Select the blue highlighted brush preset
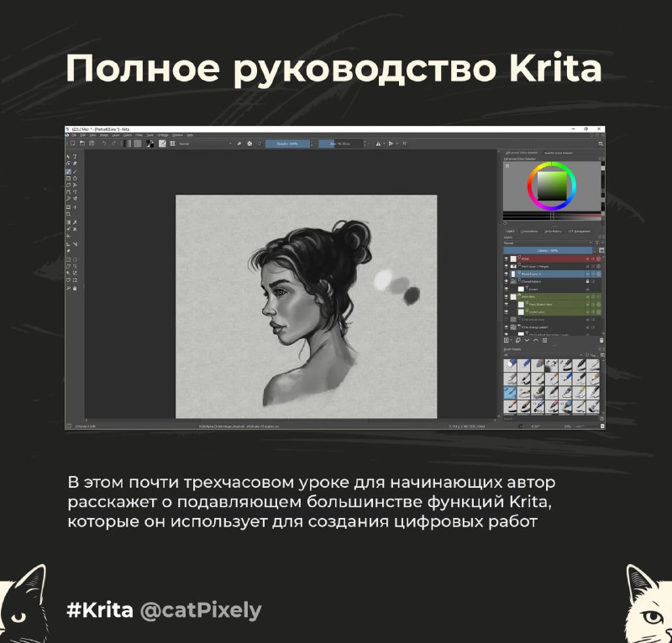This screenshot has height=643, width=672. click(x=510, y=393)
